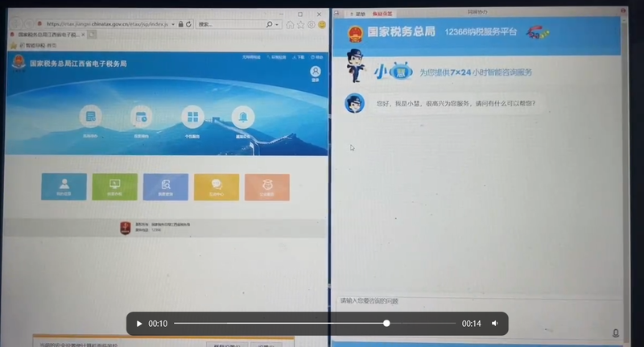Viewport: 644px width, 347px height.
Task: Click the police mascot figure beside 小慧
Action: point(355,65)
